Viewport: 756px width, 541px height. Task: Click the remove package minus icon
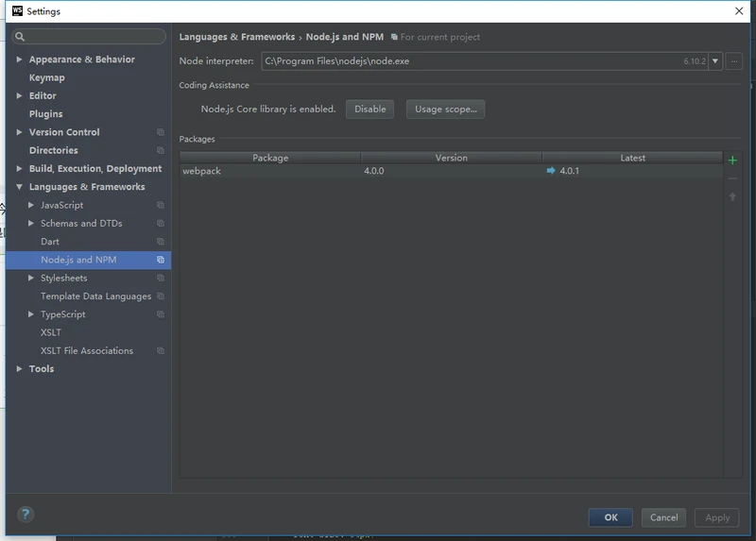(x=732, y=178)
